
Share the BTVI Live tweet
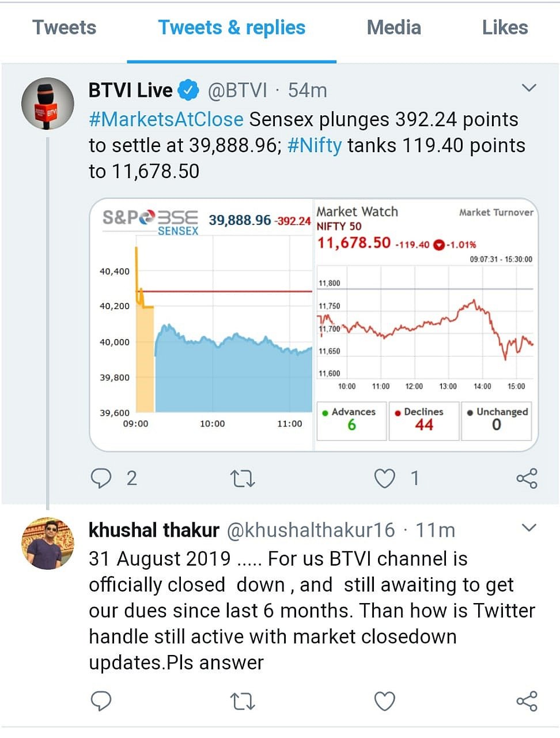click(x=527, y=479)
